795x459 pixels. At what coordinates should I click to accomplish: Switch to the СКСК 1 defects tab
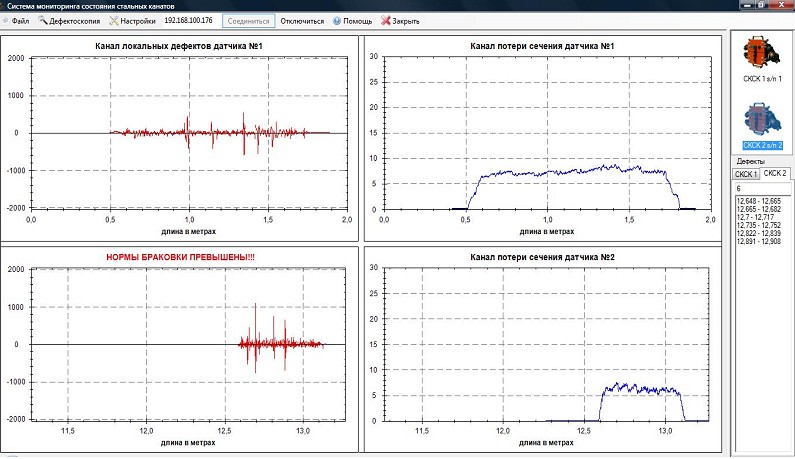pyautogui.click(x=746, y=174)
